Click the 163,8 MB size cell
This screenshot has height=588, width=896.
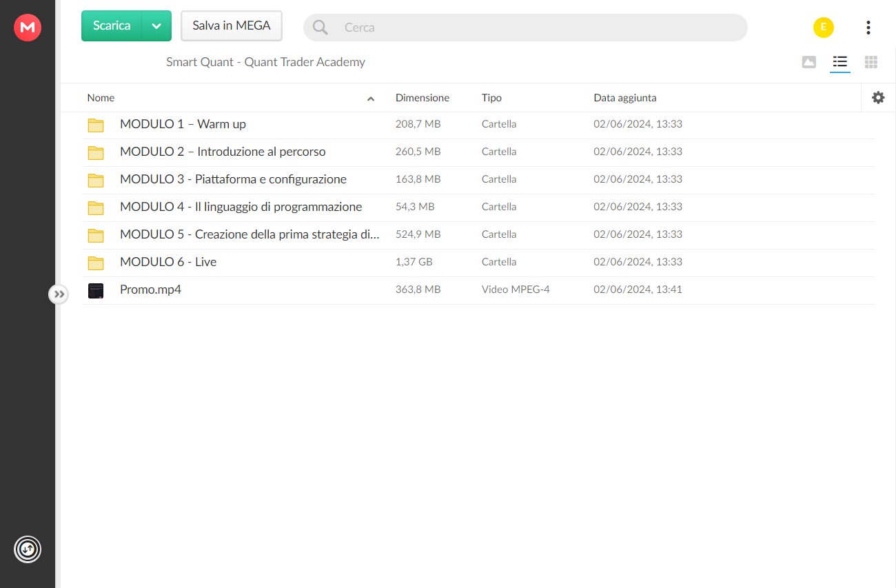[418, 179]
